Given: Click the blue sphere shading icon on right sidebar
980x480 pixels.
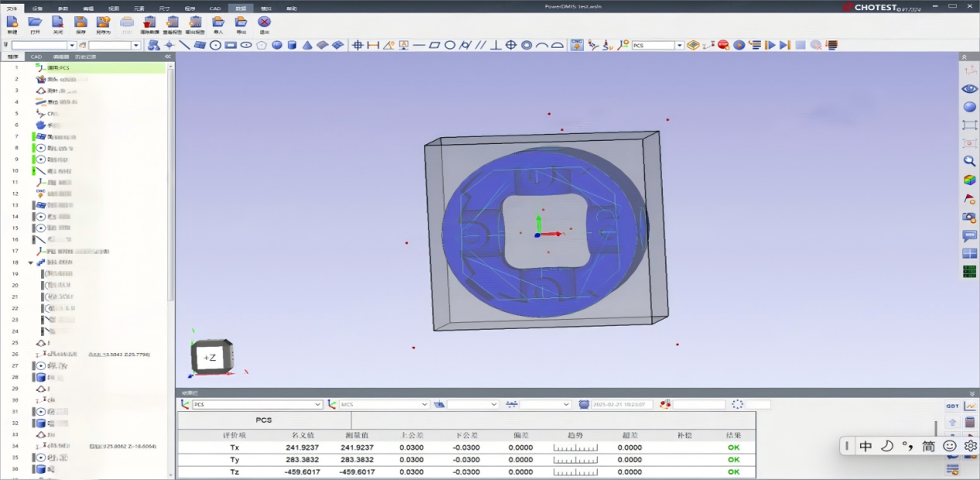Looking at the screenshot, I should click(969, 107).
